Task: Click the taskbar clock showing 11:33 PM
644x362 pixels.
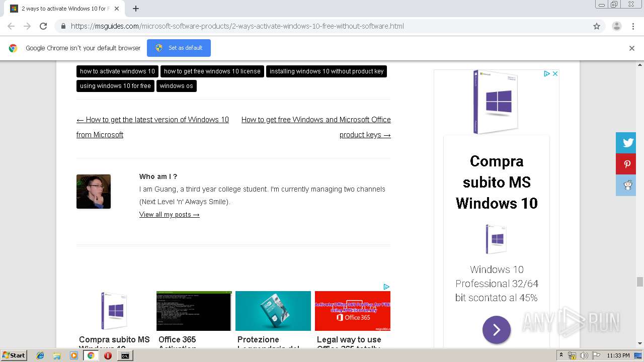Action: click(x=618, y=355)
